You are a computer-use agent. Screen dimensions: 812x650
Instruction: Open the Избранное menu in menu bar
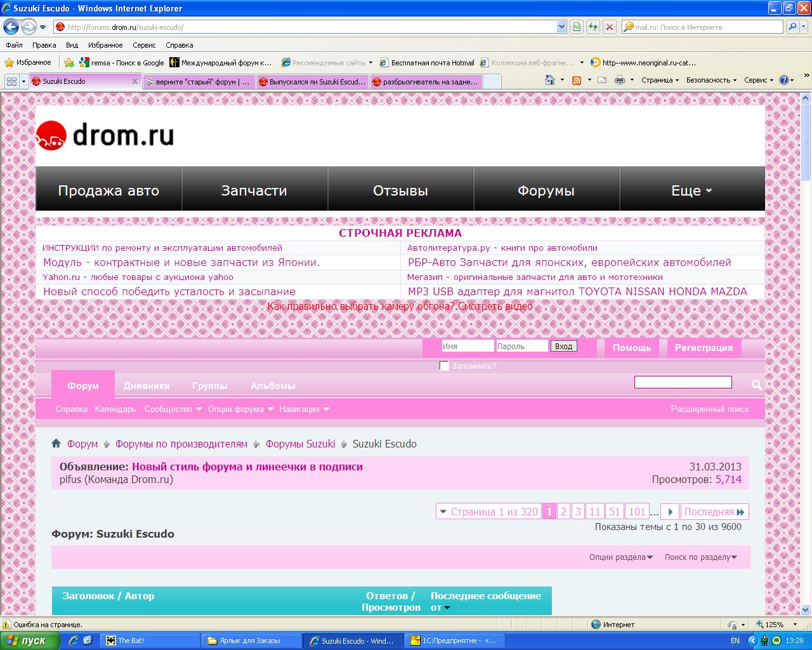tap(105, 45)
